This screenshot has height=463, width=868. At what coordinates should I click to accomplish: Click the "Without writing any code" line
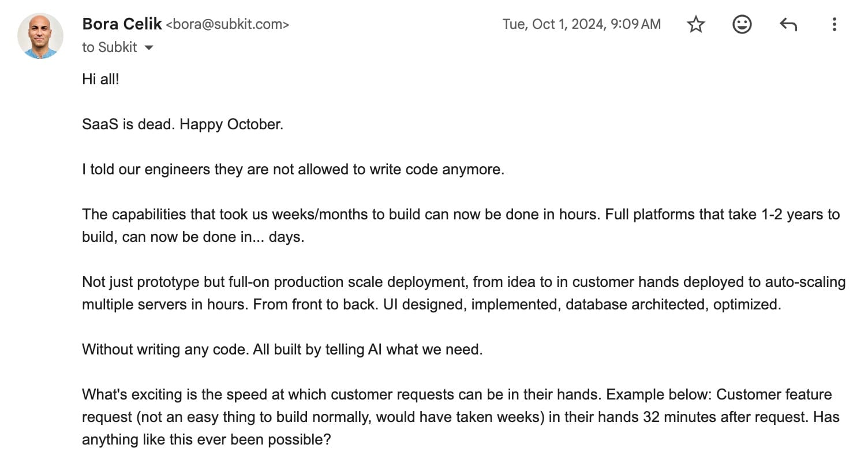[282, 350]
